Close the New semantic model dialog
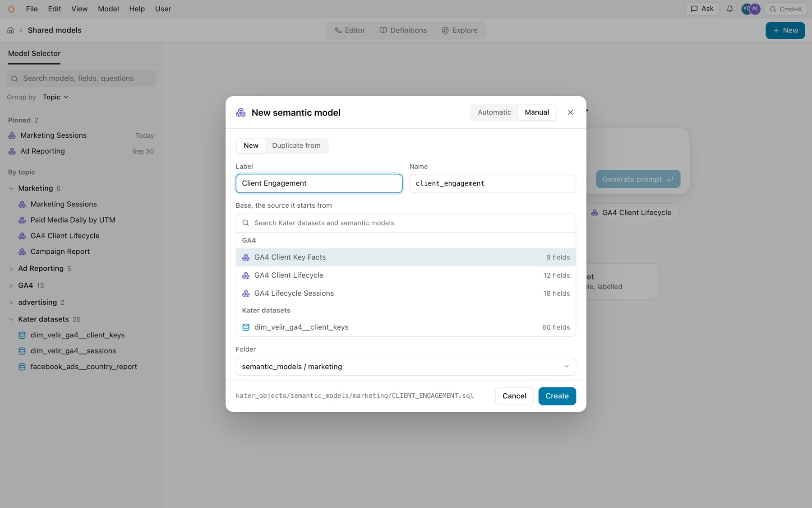The image size is (812, 508). 570,112
